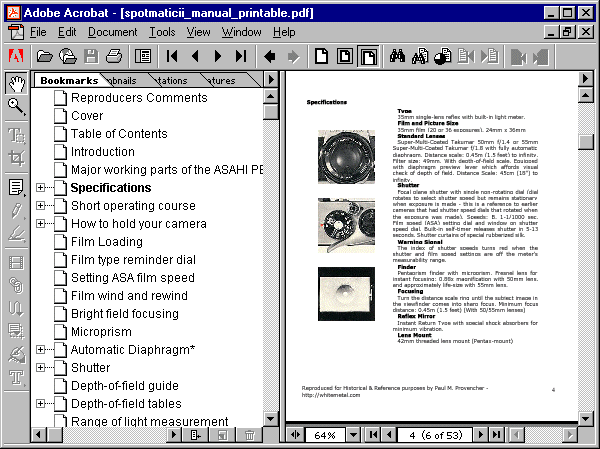
Task: Select Fit in Window page icon
Action: pos(345,57)
